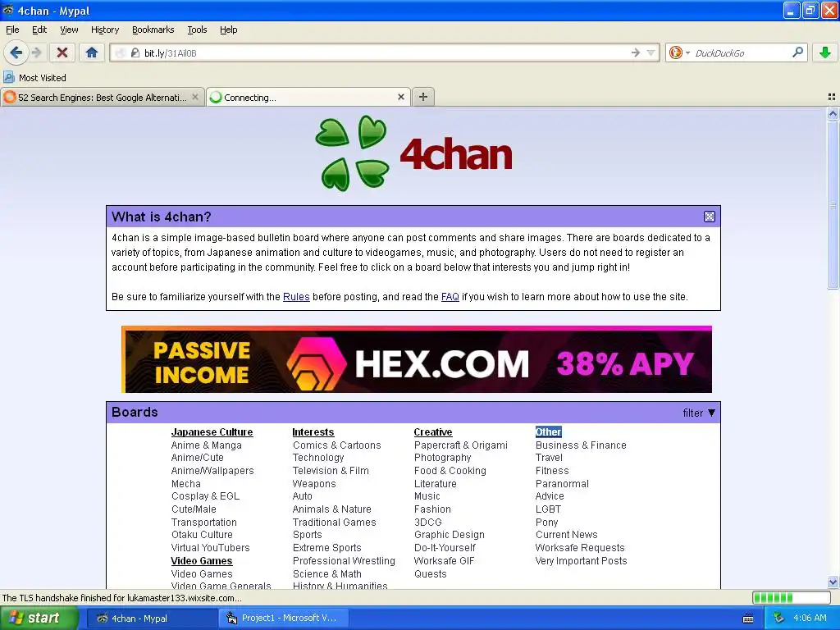Open the Paranormal board
Viewport: 840px width, 630px height.
(562, 484)
